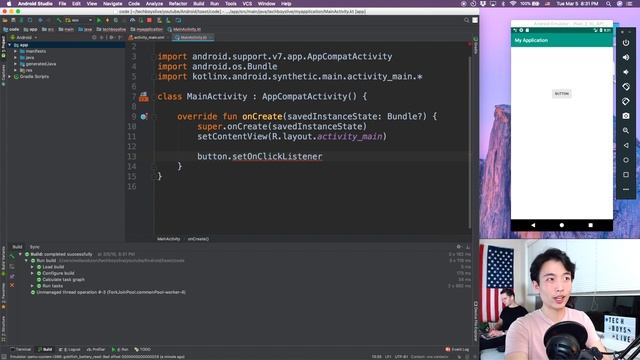Image resolution: width=640 pixels, height=360 pixels.
Task: Expand the Load build node
Action: 32,267
